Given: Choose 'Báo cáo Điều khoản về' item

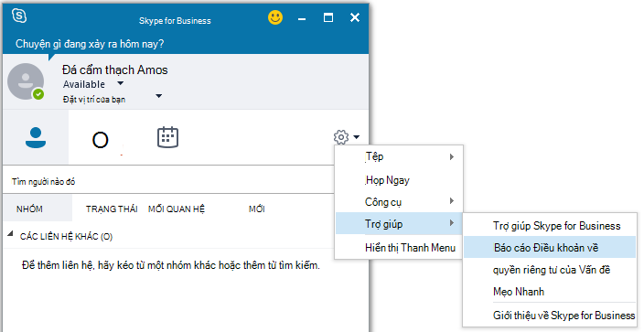Looking at the screenshot, I should tap(550, 247).
